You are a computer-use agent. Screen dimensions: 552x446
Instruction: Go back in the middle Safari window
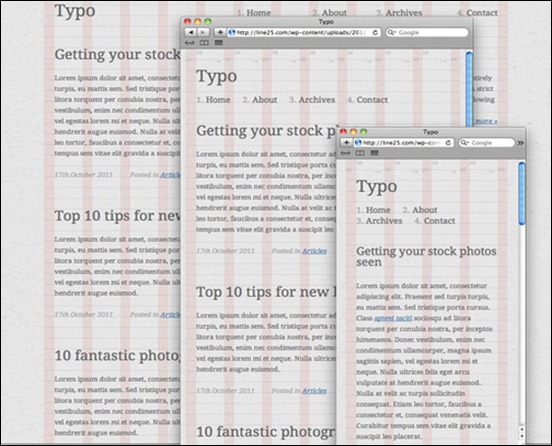click(190, 32)
